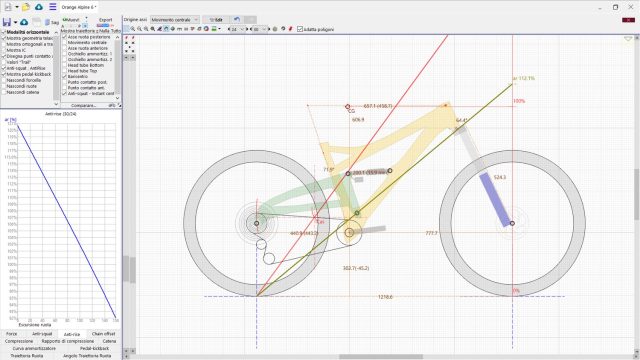Toggle the Adatta poligoni checkbox

(x=300, y=29)
